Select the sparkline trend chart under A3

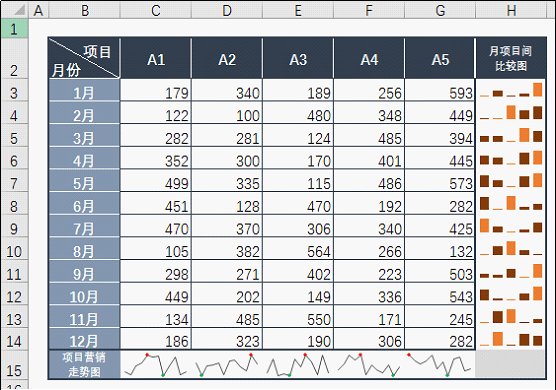(x=298, y=365)
